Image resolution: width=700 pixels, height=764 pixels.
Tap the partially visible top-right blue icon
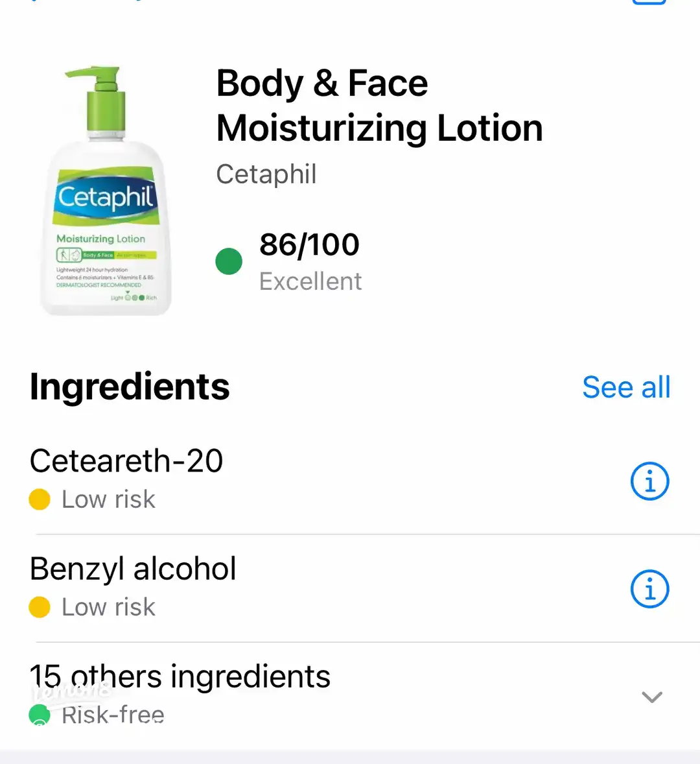tap(649, 3)
